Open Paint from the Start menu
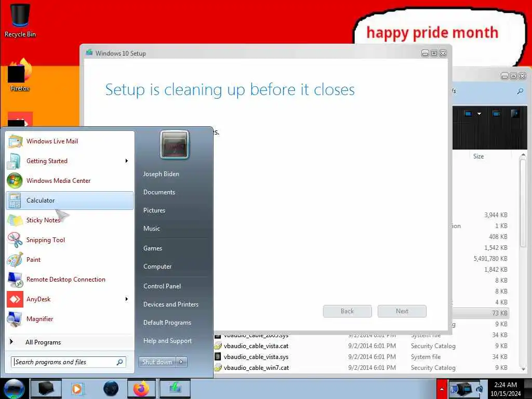This screenshot has height=399, width=532. click(x=70, y=260)
